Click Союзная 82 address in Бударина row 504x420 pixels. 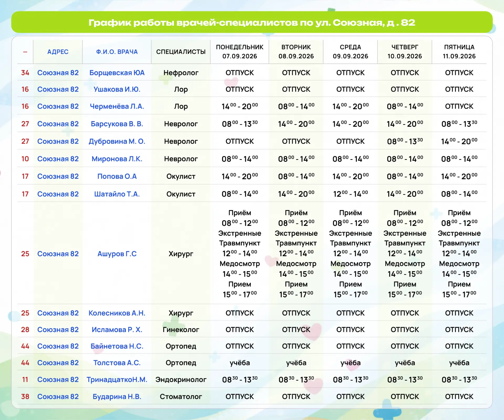[58, 396]
